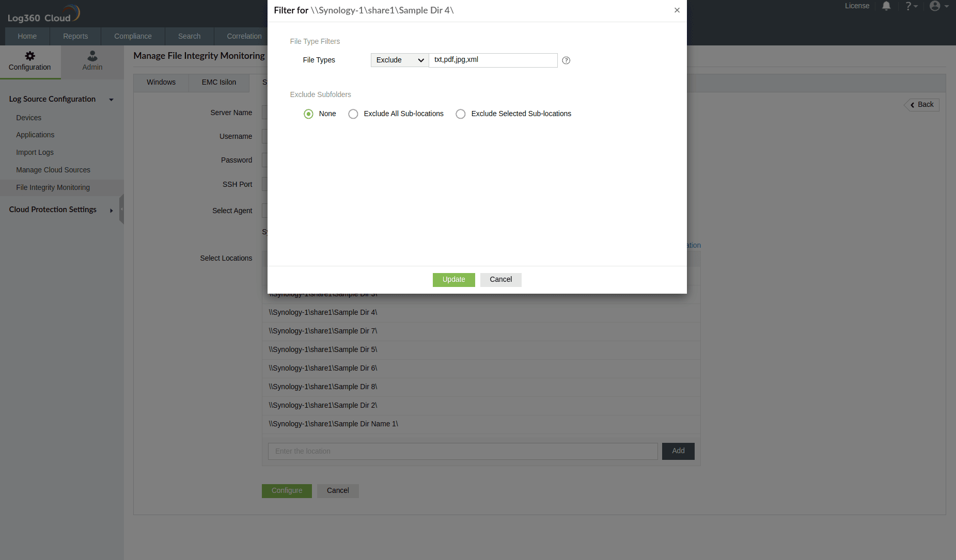This screenshot has height=560, width=956.
Task: Switch to the EMC Isilon tab
Action: point(218,83)
